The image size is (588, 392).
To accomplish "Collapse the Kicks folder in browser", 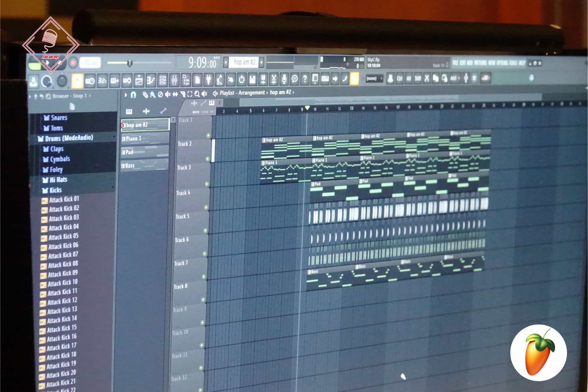I will pos(55,190).
